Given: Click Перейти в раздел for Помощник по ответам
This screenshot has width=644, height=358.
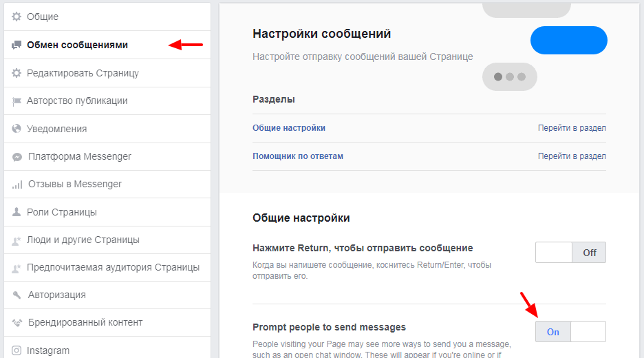Looking at the screenshot, I should click(x=572, y=156).
